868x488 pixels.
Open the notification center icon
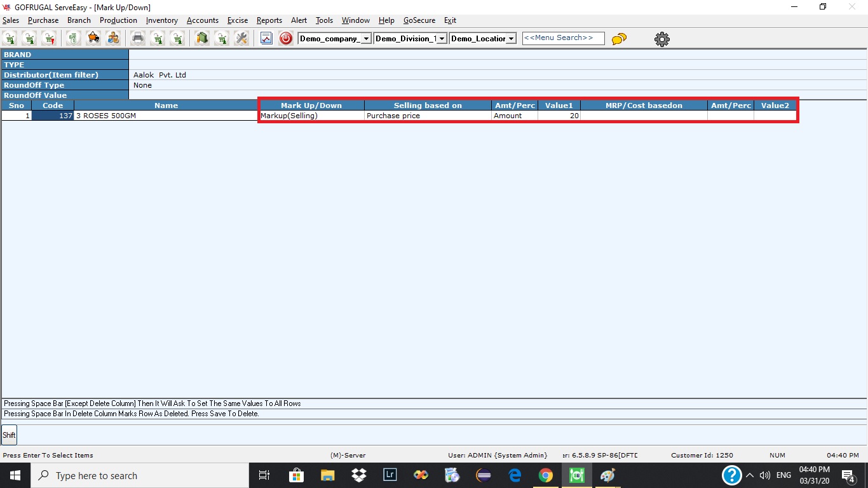[x=848, y=475]
